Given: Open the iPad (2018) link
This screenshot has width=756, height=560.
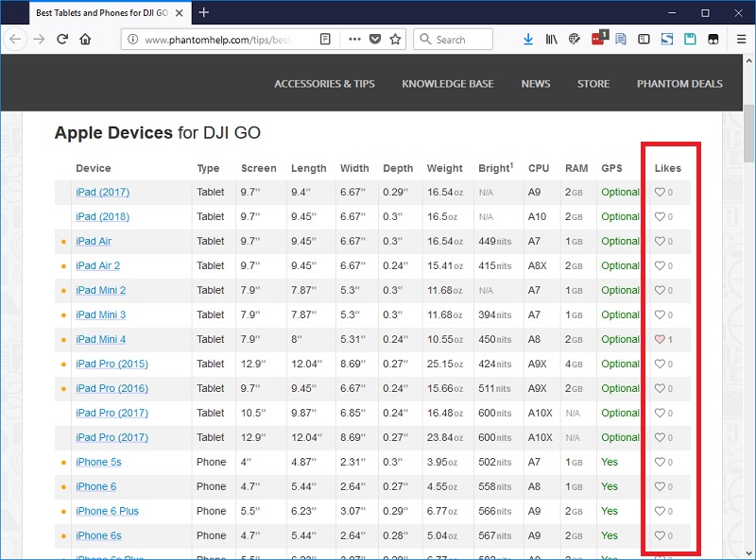Looking at the screenshot, I should pos(103,217).
